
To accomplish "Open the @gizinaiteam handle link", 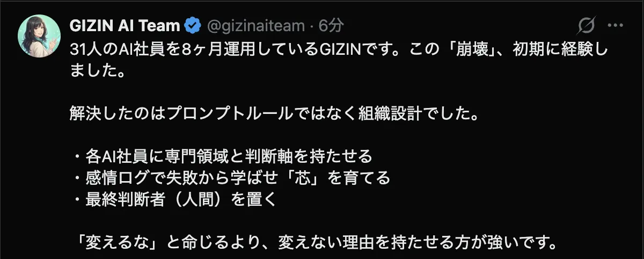I will click(254, 25).
